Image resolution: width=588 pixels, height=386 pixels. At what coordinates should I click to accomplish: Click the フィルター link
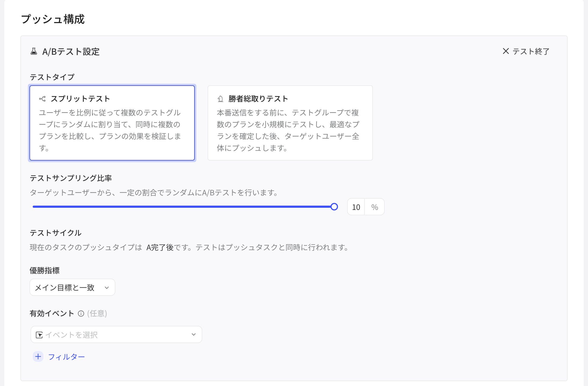67,357
